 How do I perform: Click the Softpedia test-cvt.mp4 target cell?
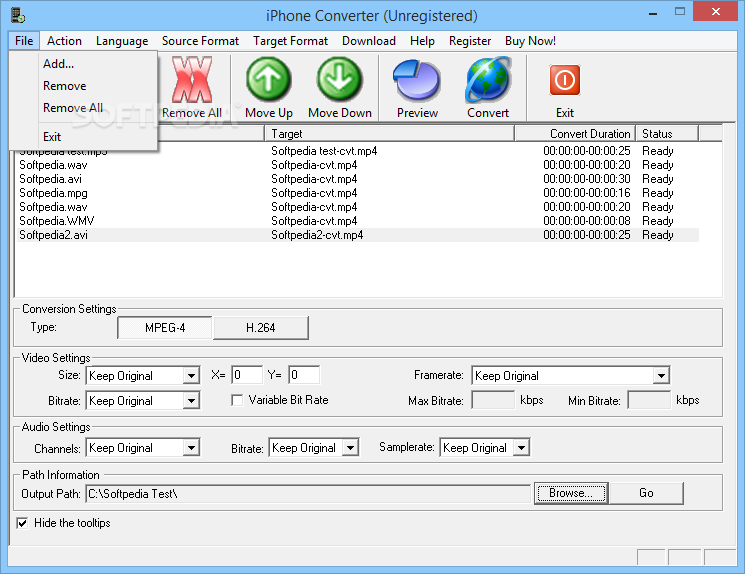(x=324, y=151)
